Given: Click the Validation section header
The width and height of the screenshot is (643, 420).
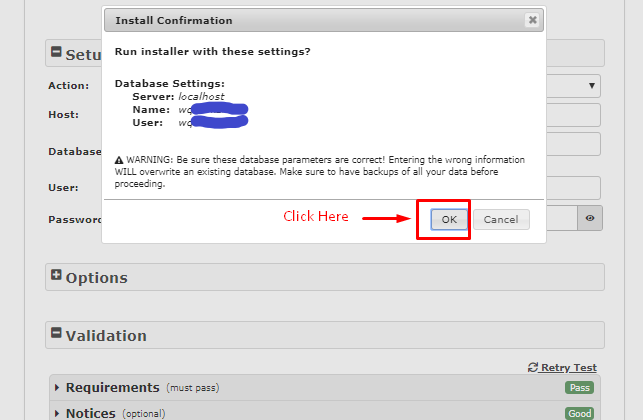Looking at the screenshot, I should [325, 335].
